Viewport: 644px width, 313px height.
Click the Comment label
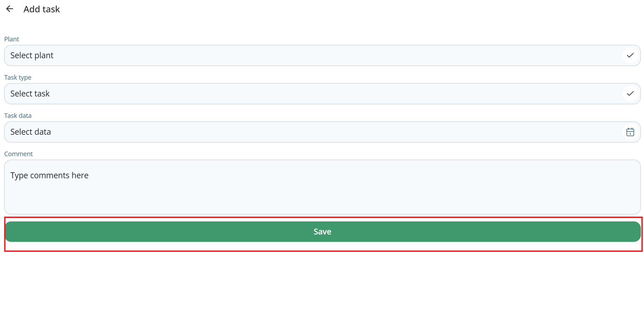[x=18, y=154]
